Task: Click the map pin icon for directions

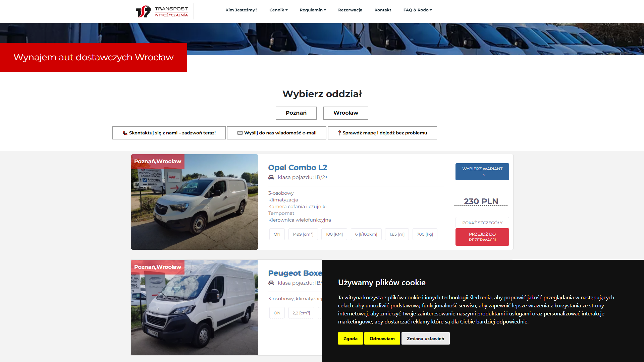Action: 339,133
